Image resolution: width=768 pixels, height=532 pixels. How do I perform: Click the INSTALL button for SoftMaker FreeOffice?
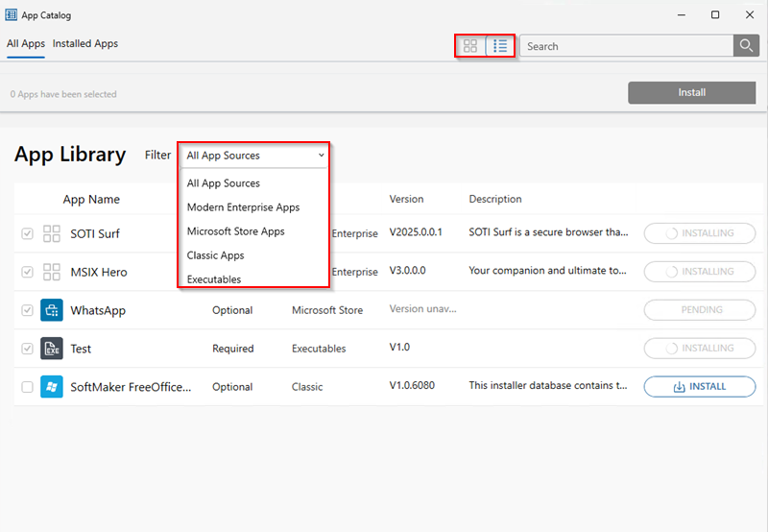[699, 387]
